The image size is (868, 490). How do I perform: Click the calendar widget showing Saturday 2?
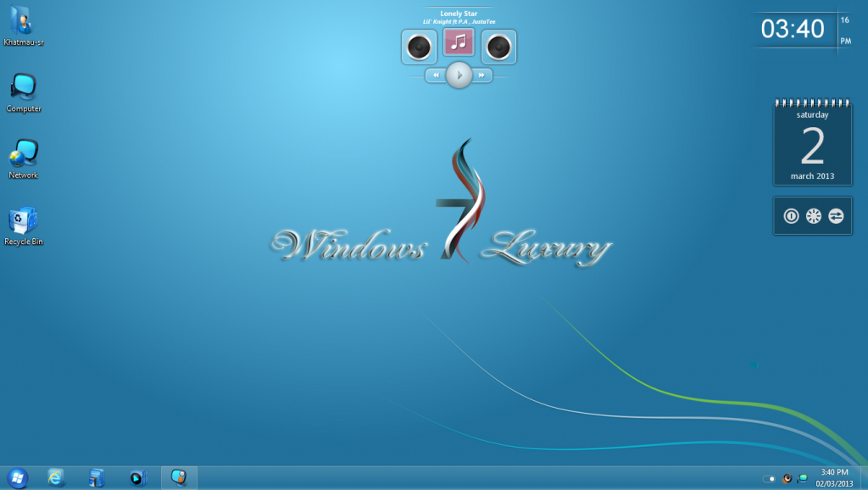point(812,142)
